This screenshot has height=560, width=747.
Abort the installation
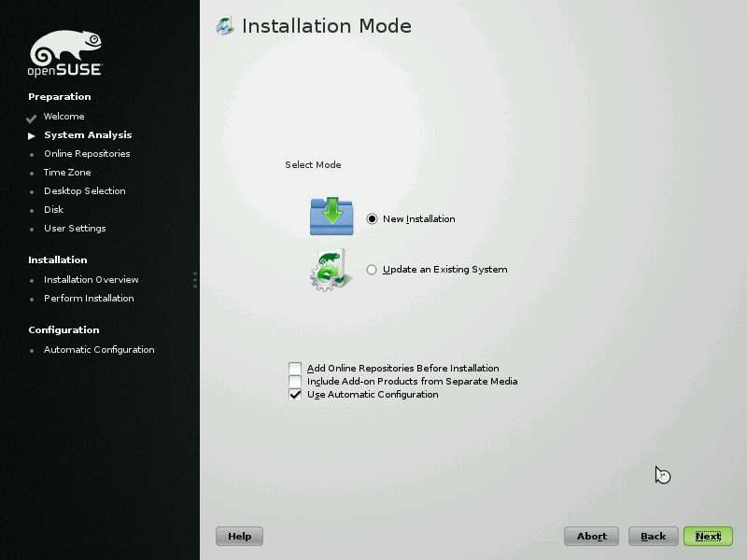(x=591, y=536)
